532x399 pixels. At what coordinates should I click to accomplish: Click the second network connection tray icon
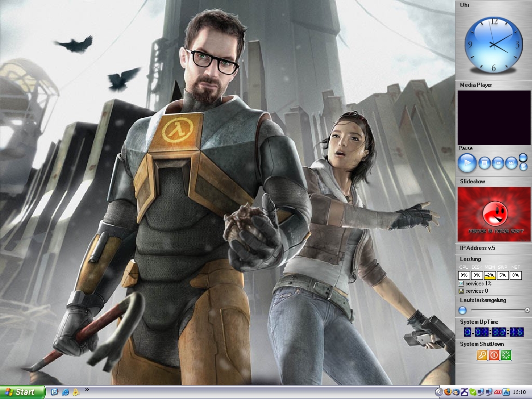click(489, 393)
